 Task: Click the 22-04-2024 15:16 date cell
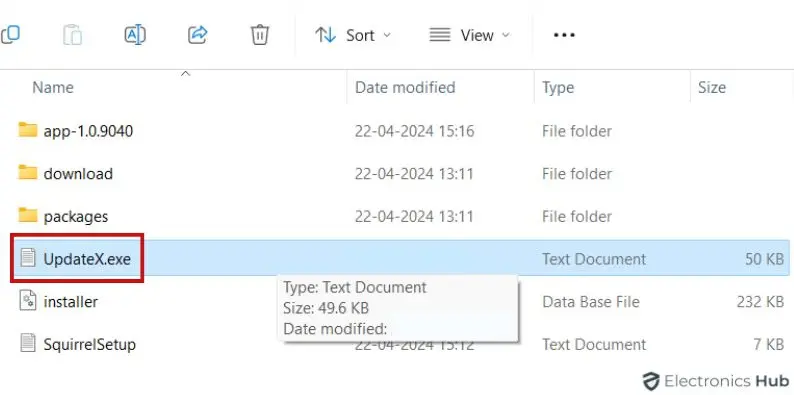[414, 131]
